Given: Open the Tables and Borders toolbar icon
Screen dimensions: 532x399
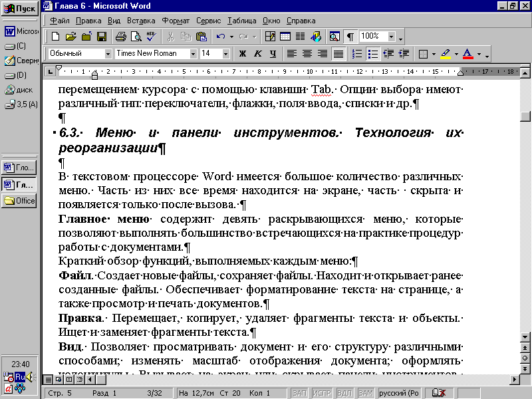Looking at the screenshot, I should (x=270, y=37).
